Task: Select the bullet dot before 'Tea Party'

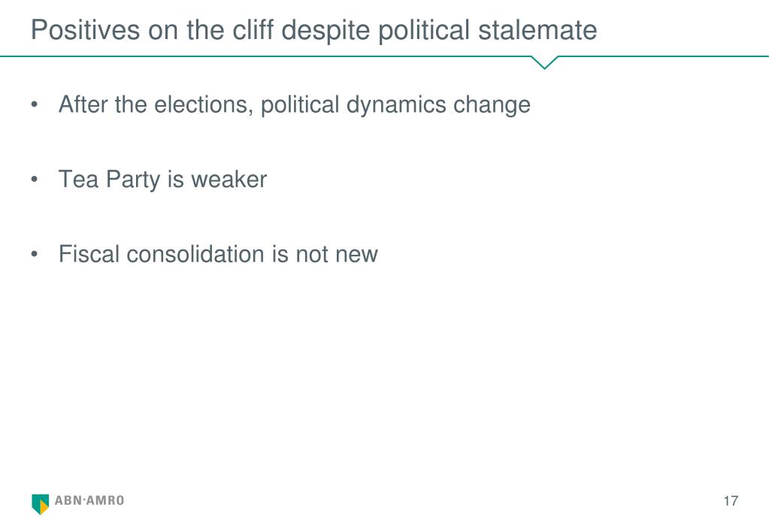Action: [34, 180]
